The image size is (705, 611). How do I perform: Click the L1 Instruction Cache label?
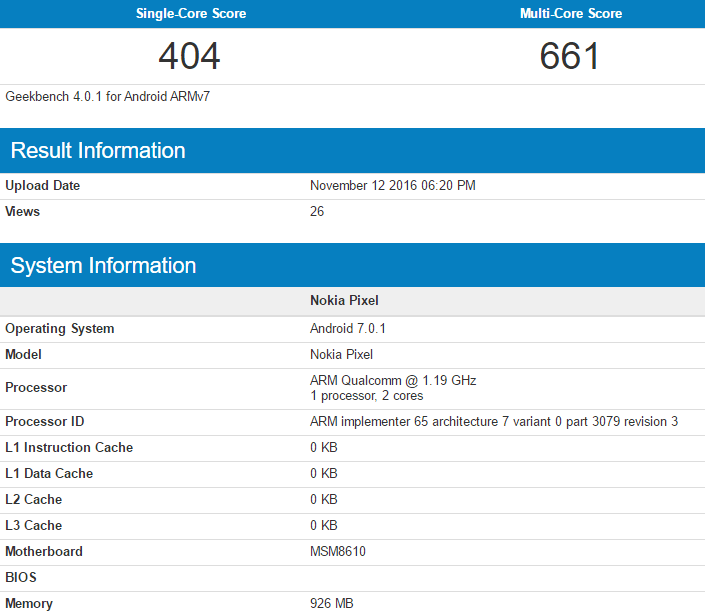[x=69, y=448]
